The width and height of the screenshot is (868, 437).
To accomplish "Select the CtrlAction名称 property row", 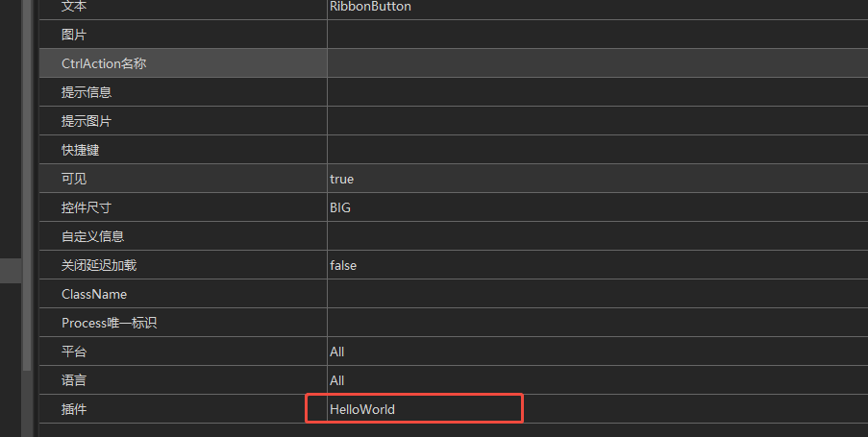I will pyautogui.click(x=454, y=63).
